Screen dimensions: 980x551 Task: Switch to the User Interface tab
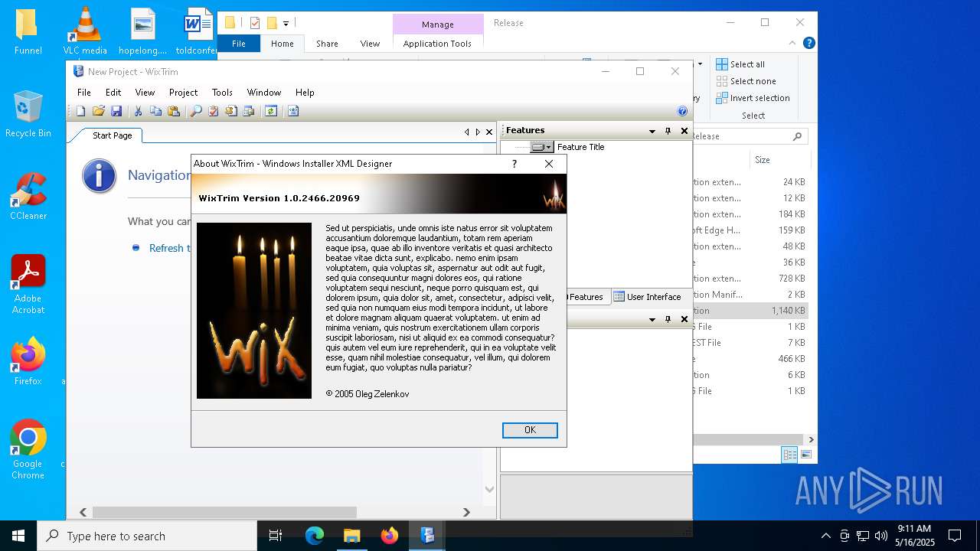pos(647,297)
